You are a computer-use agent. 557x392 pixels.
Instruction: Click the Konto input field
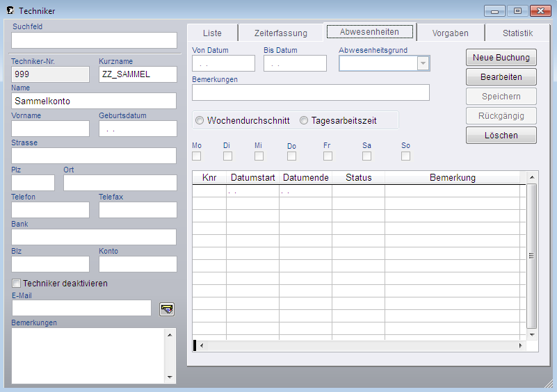point(138,264)
